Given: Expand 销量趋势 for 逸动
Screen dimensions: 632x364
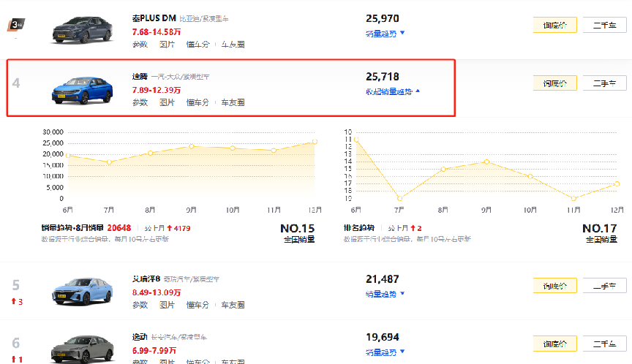Looking at the screenshot, I should 385,352.
